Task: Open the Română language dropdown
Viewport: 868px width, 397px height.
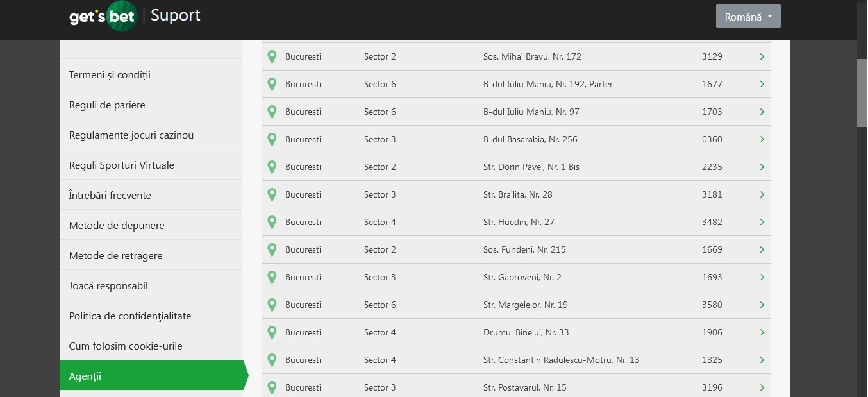Action: click(748, 17)
